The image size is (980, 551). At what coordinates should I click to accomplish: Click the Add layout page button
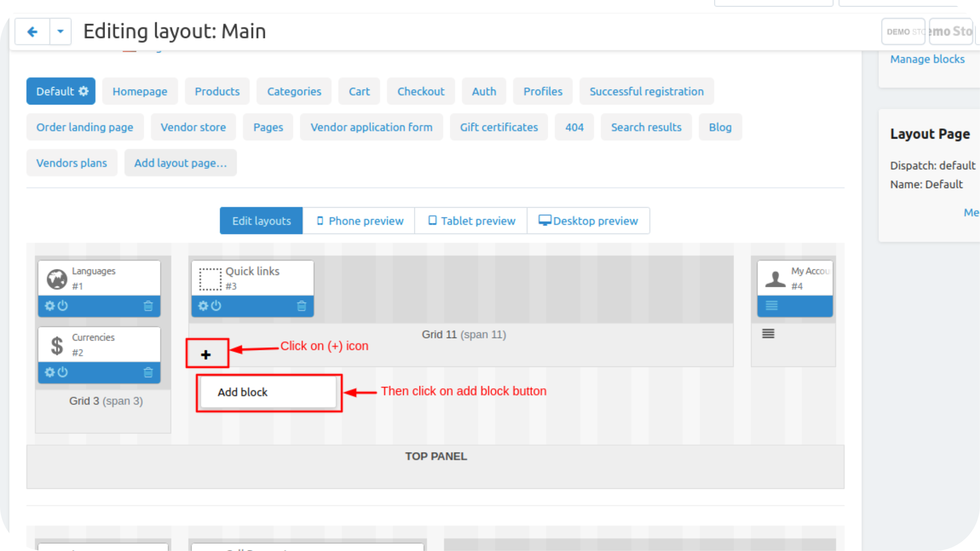pos(180,163)
